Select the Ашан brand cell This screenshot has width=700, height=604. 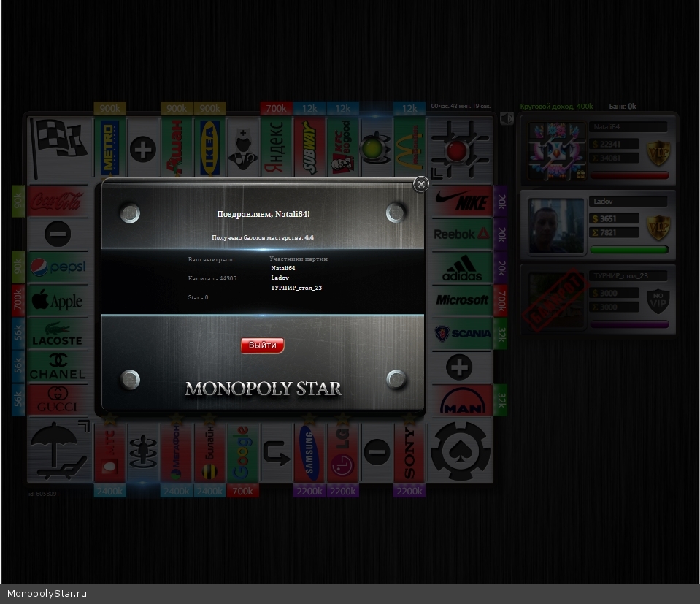coord(177,147)
